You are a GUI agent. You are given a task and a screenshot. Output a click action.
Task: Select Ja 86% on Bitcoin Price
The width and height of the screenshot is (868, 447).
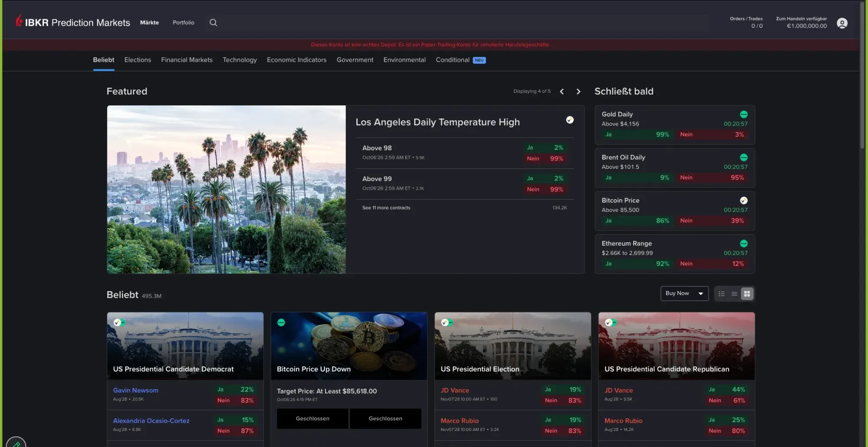coord(637,220)
